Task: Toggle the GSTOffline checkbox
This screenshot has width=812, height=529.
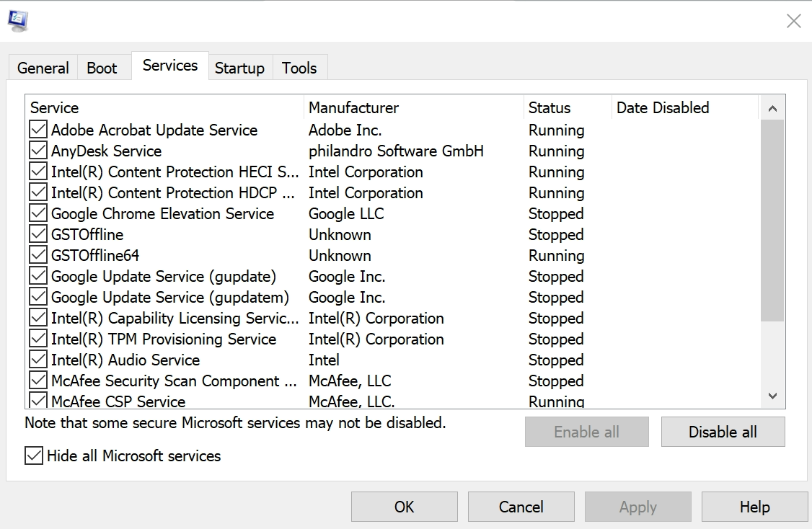Action: pos(37,234)
